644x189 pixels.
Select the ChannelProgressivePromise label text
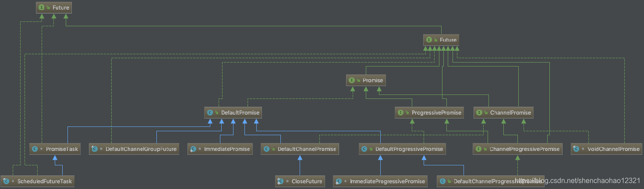(524, 149)
